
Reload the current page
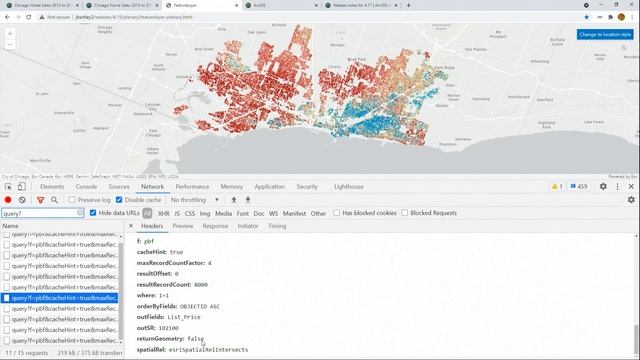pyautogui.click(x=29, y=17)
